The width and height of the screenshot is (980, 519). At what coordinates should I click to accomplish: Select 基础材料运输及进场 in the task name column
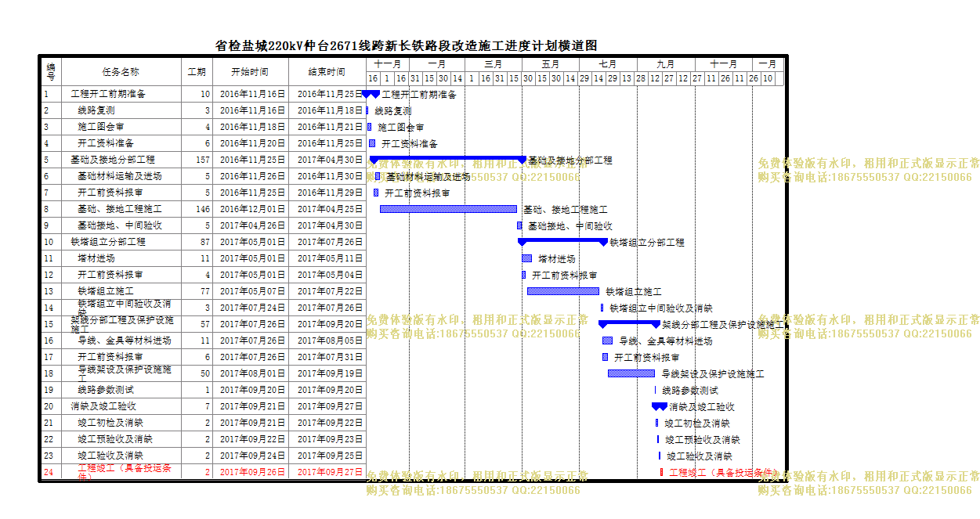click(x=120, y=176)
